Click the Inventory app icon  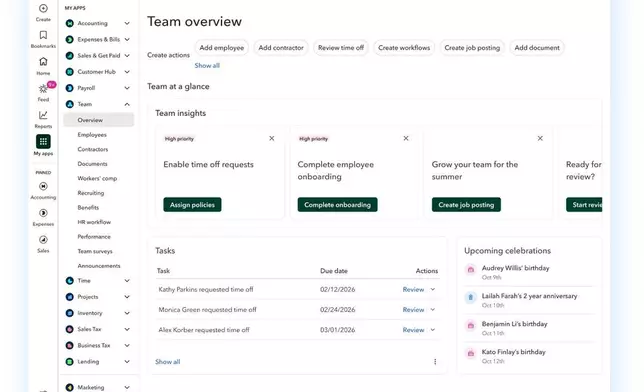[x=70, y=313]
